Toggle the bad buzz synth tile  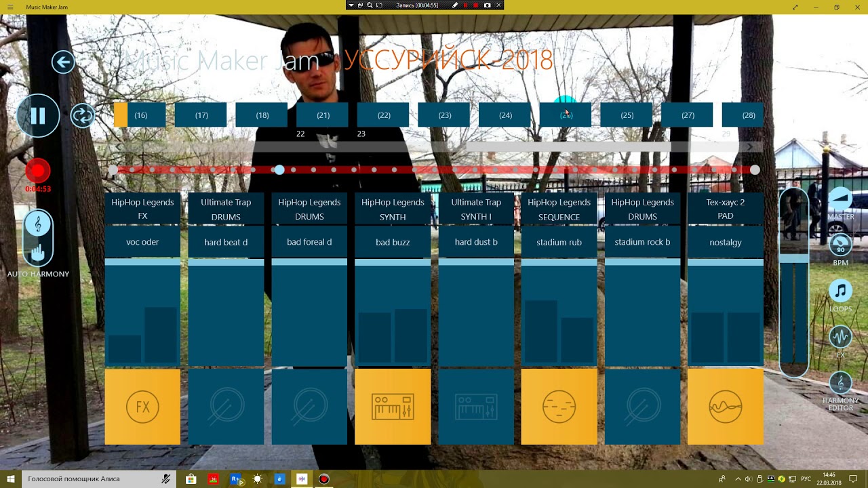pyautogui.click(x=393, y=407)
